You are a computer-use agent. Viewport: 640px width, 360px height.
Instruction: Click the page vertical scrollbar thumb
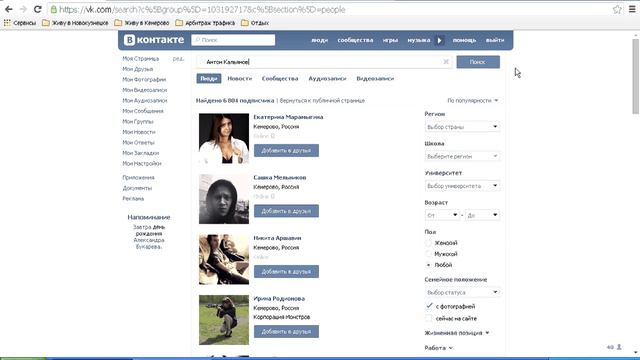click(636, 76)
